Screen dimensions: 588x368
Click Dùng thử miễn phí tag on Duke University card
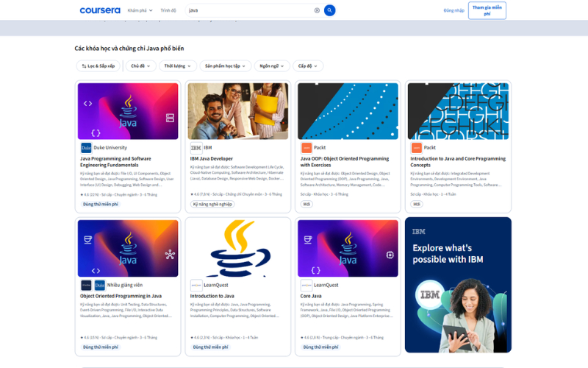click(101, 205)
